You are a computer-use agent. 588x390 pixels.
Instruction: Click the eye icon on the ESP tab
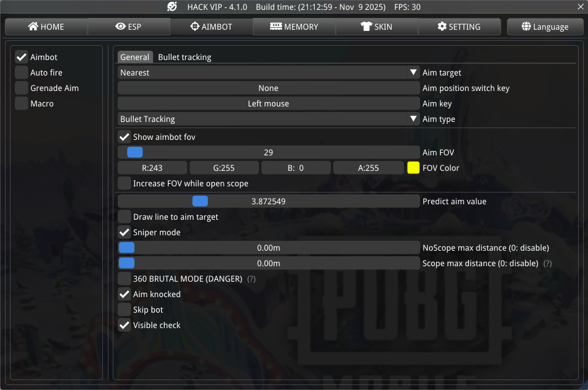click(120, 27)
